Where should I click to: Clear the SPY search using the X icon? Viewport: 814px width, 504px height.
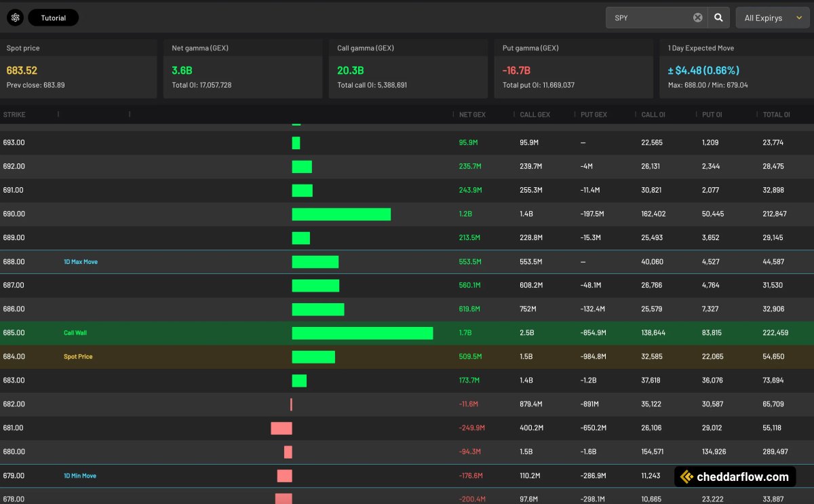[x=697, y=17]
